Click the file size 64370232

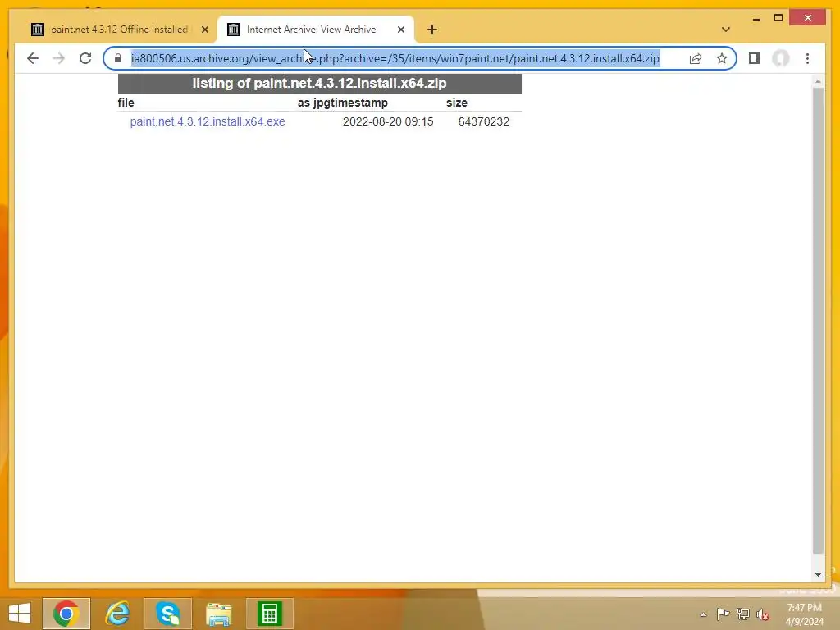pos(483,121)
